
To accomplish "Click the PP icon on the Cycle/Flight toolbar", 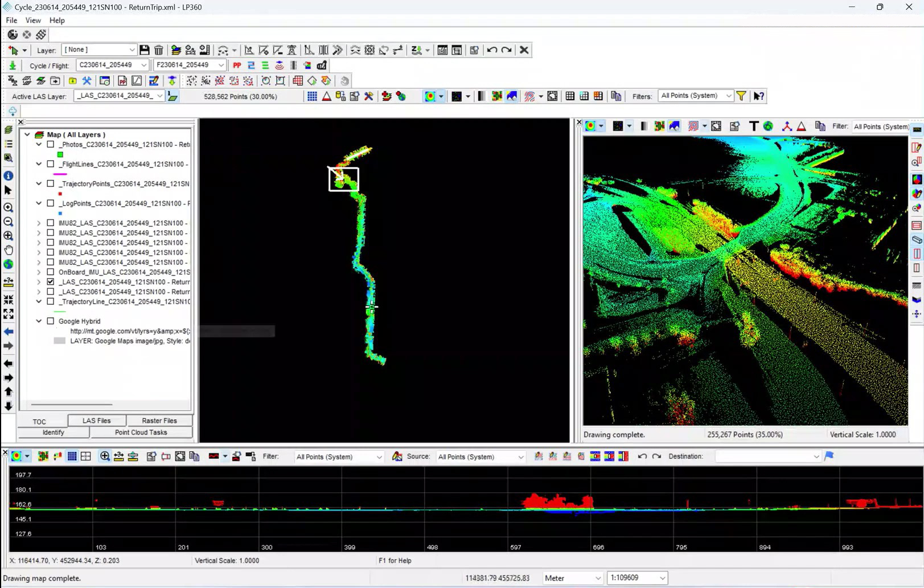I will pyautogui.click(x=237, y=65).
